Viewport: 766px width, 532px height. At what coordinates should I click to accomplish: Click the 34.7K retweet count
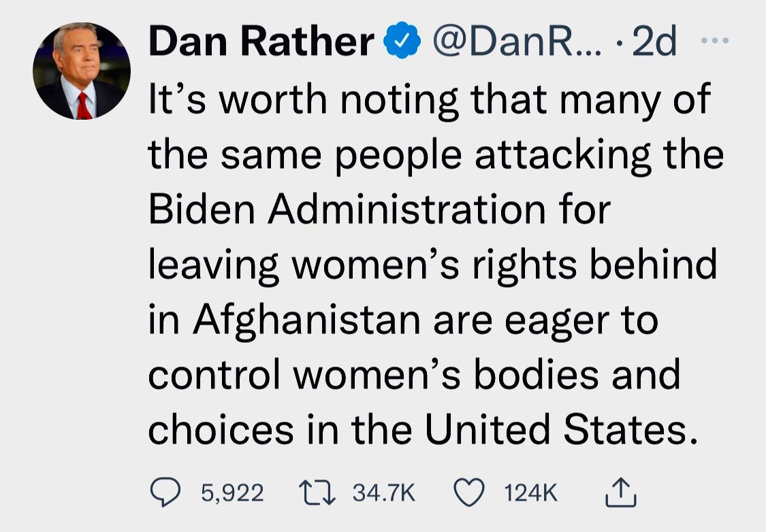384,493
